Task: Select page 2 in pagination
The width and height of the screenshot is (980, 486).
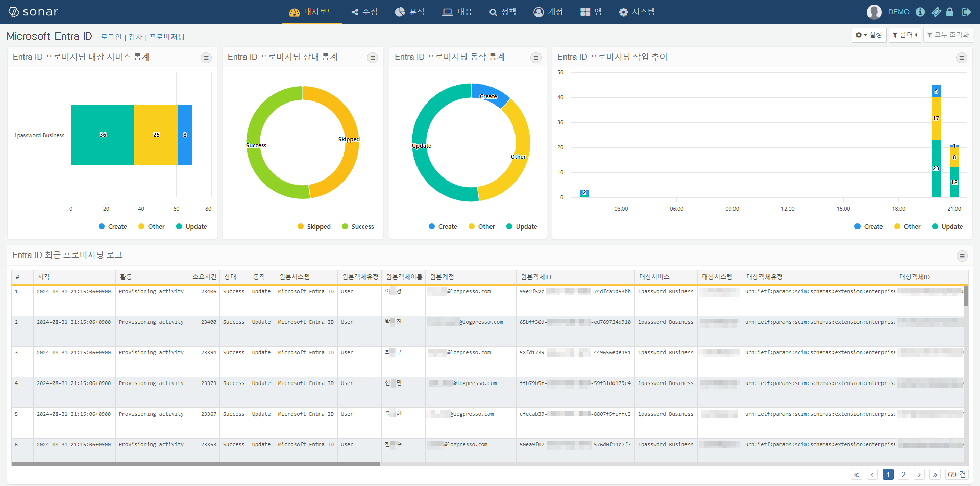Action: 903,475
